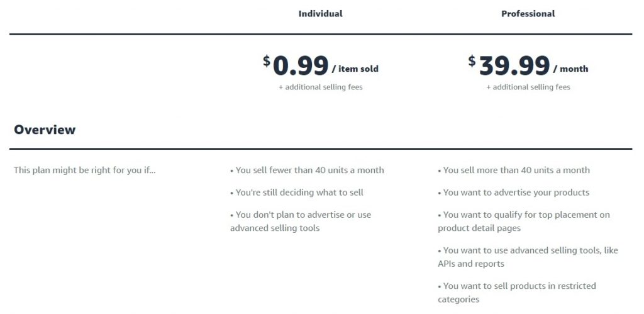This screenshot has height=314, width=644.
Task: Click additional selling fees under Professional
Action: 528,87
